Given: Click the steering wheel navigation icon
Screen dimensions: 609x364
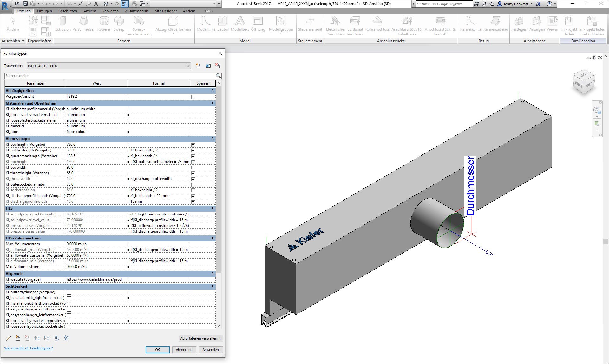Looking at the screenshot, I should (x=597, y=110).
